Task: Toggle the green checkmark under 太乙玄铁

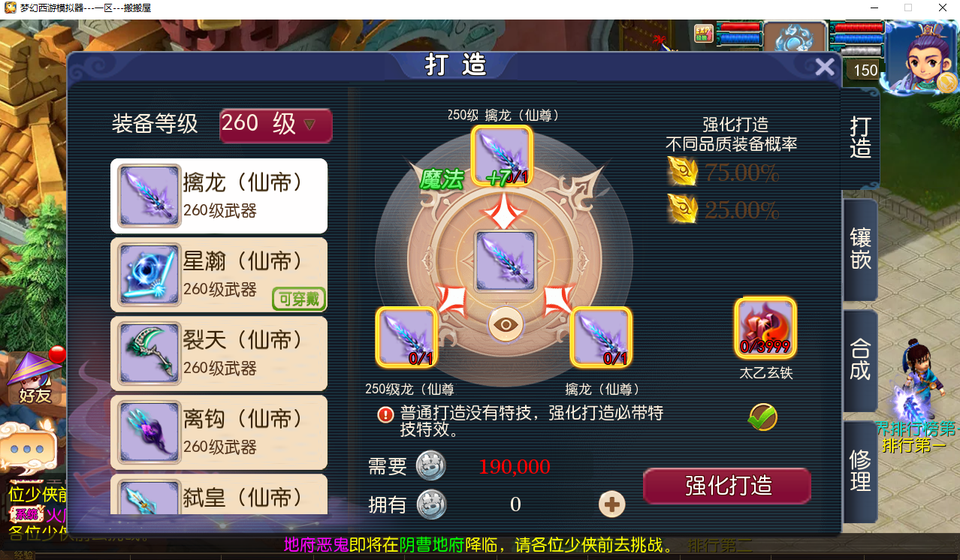Action: [762, 417]
